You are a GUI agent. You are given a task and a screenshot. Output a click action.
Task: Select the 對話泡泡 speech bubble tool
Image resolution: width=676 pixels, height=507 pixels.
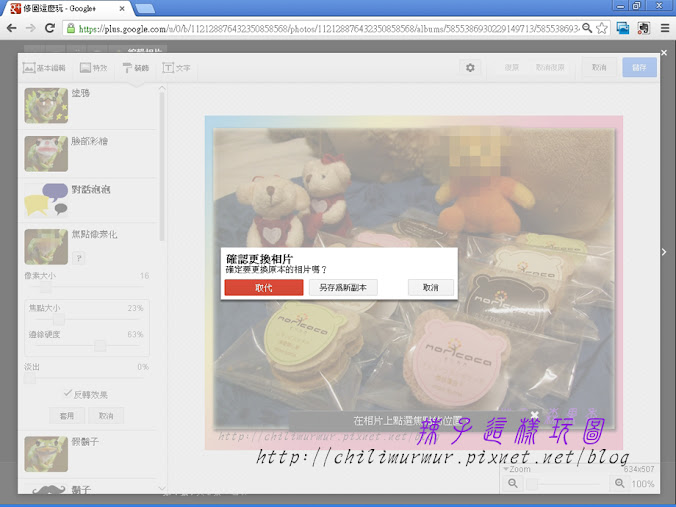tap(46, 199)
